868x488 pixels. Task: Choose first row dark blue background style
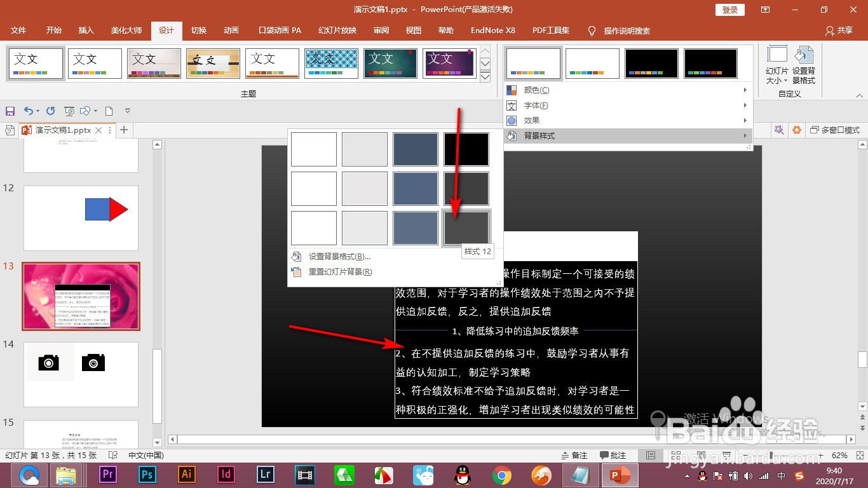[416, 149]
